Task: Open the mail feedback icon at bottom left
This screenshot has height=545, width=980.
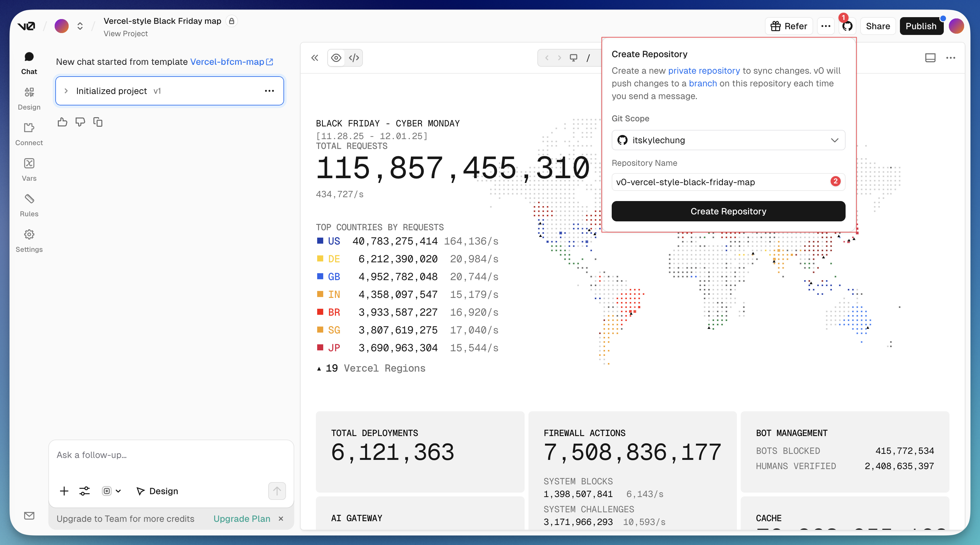Action: (x=29, y=516)
